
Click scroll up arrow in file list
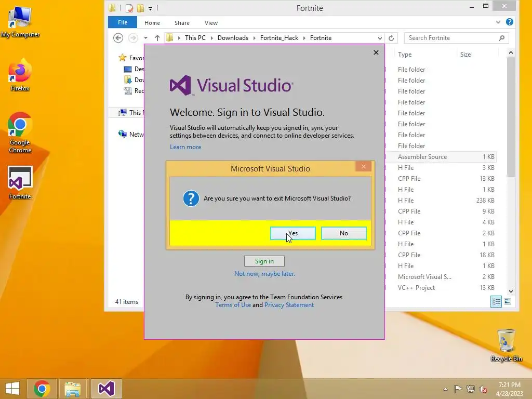pyautogui.click(x=511, y=52)
